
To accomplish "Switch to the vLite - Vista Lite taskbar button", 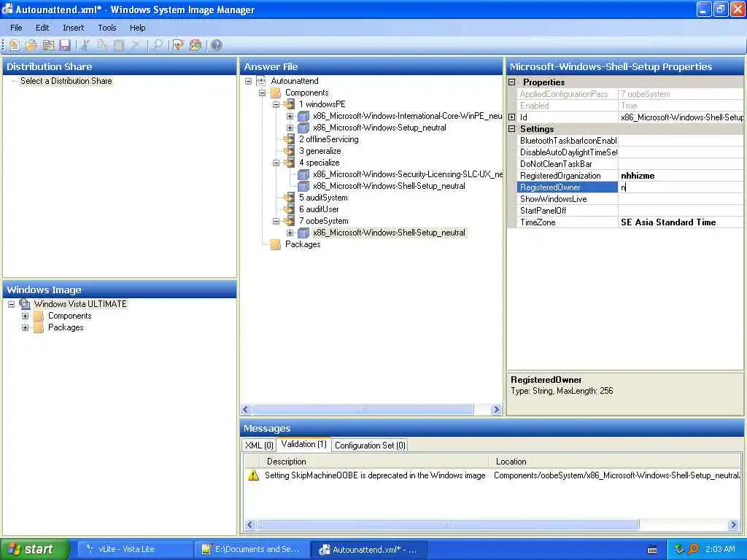I will point(133,550).
